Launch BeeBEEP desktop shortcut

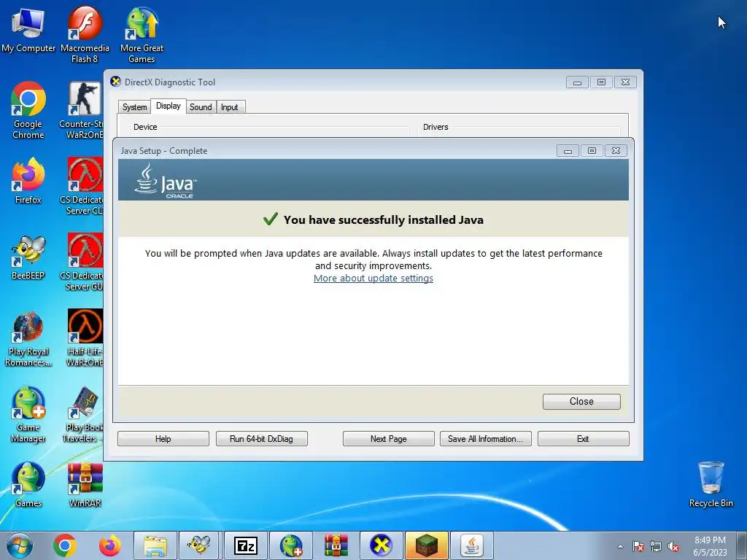[x=28, y=257]
